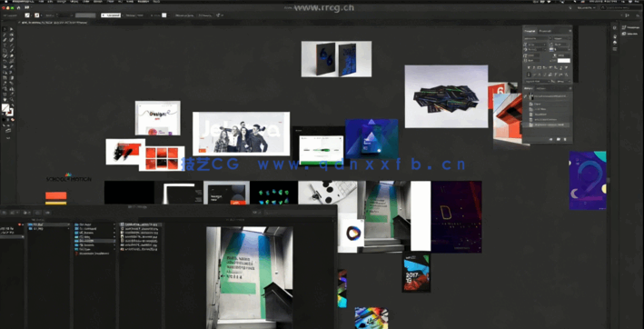Toggle Faux Italic in Character panel
This screenshot has height=329, width=644.
pos(534,68)
